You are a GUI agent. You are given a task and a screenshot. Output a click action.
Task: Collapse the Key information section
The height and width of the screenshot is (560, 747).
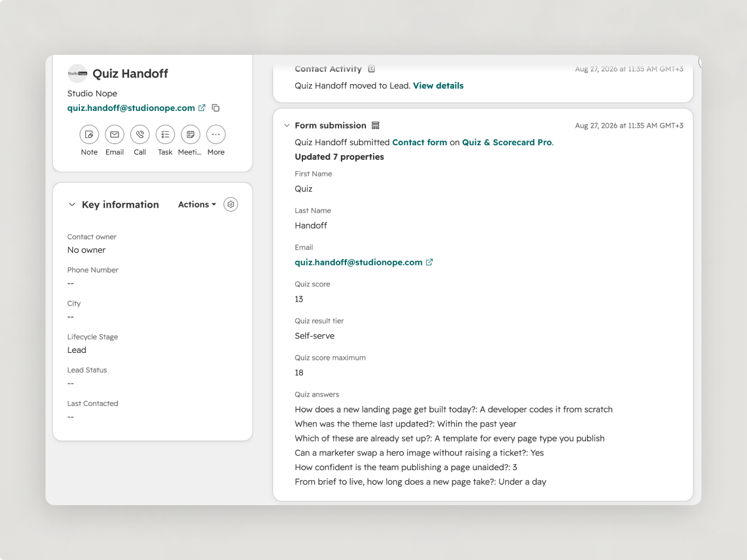pyautogui.click(x=72, y=205)
